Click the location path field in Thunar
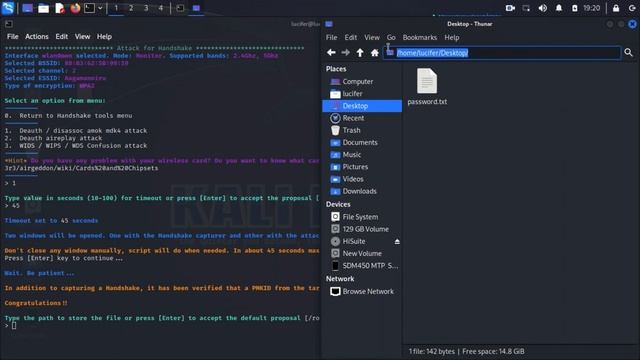This screenshot has width=640, height=360. coord(502,53)
